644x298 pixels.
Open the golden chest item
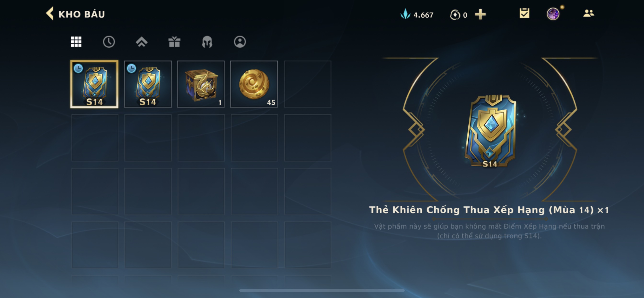pyautogui.click(x=201, y=84)
